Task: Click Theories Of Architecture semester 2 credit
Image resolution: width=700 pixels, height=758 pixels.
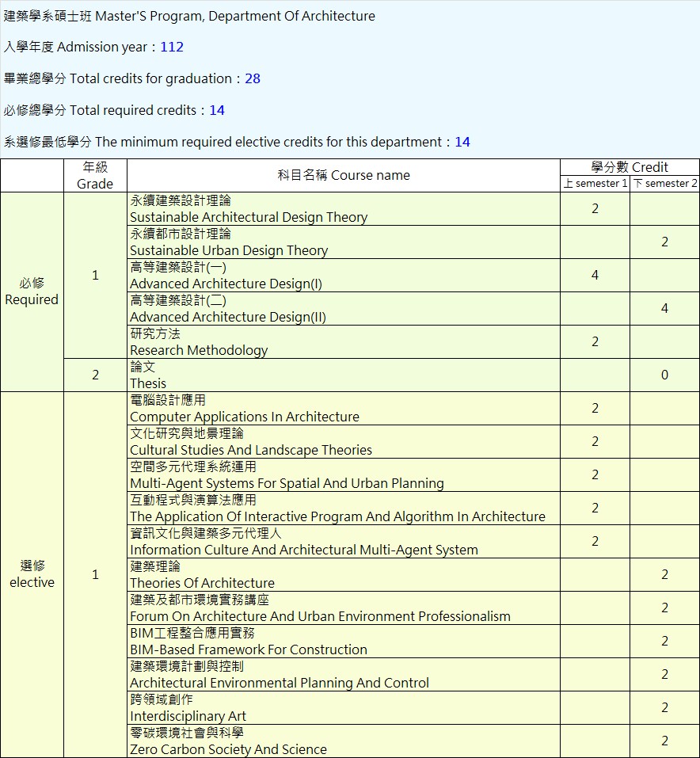Action: pyautogui.click(x=664, y=575)
